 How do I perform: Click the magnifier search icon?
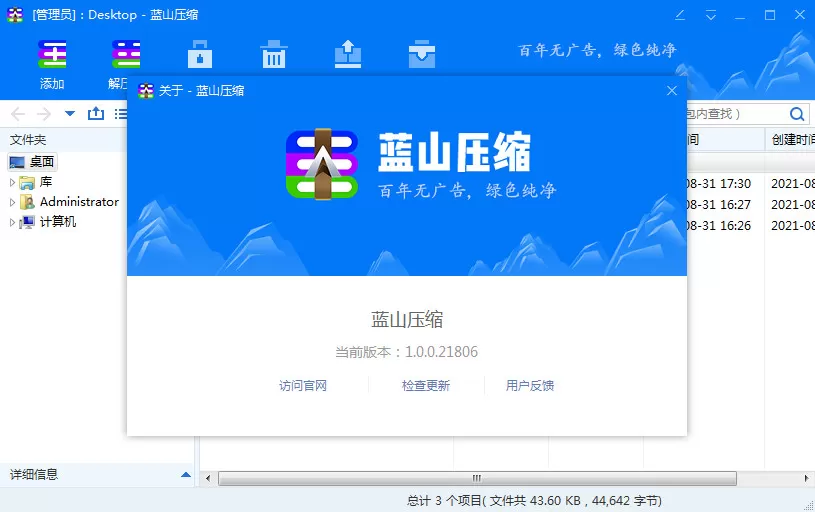(x=797, y=114)
